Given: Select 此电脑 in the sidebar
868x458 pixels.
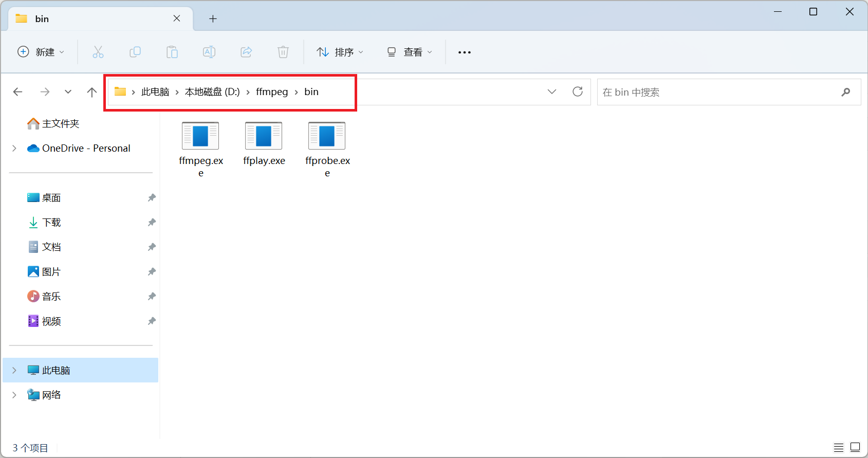Looking at the screenshot, I should point(81,370).
